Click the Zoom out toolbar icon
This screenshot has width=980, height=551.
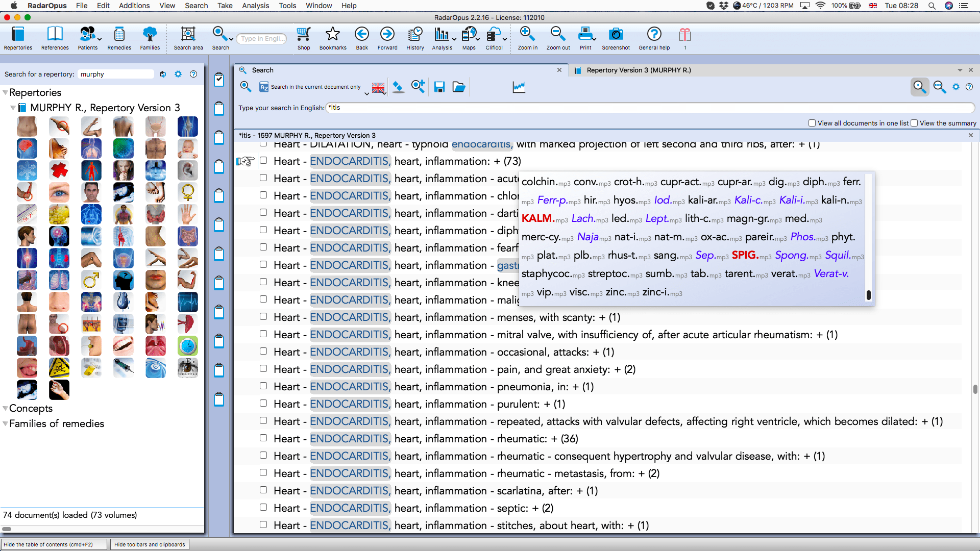pyautogui.click(x=558, y=38)
